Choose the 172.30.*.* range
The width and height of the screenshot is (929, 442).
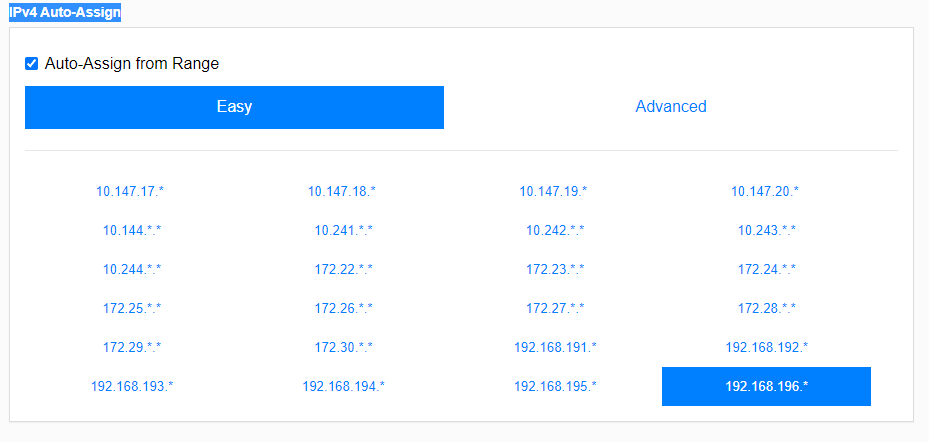pos(343,347)
